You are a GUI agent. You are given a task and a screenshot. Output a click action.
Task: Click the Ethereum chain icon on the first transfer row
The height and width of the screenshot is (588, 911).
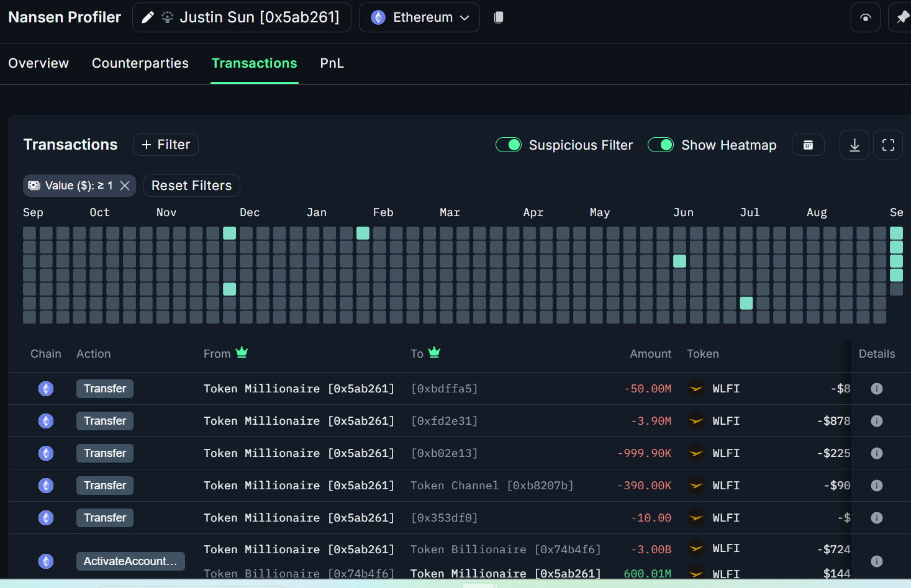click(45, 388)
